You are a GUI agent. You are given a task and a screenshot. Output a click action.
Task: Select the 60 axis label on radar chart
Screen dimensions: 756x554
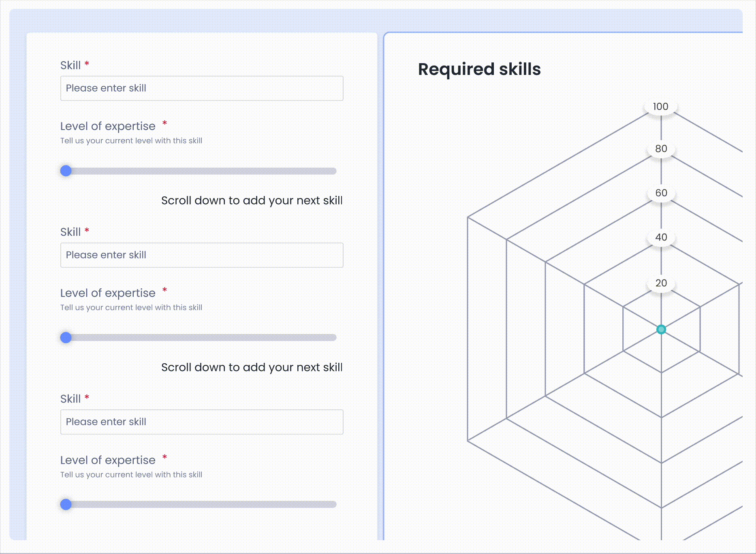point(661,193)
